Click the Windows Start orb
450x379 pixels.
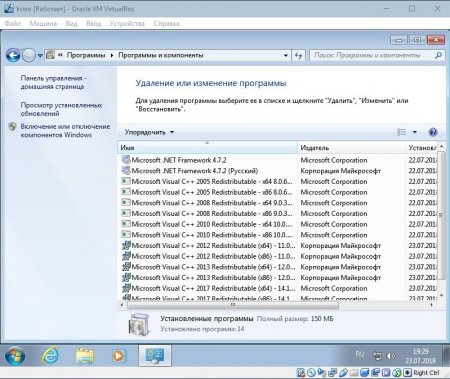click(x=15, y=356)
